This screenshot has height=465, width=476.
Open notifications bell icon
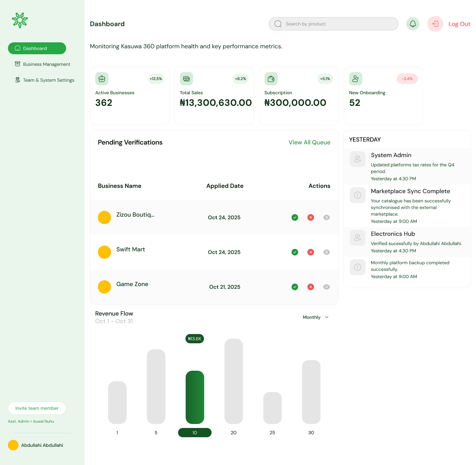coord(413,24)
